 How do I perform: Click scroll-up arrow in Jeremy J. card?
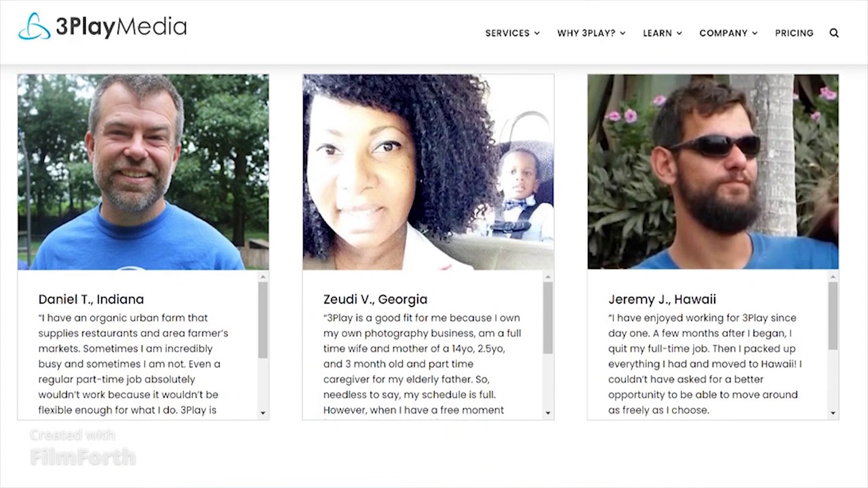[x=833, y=277]
